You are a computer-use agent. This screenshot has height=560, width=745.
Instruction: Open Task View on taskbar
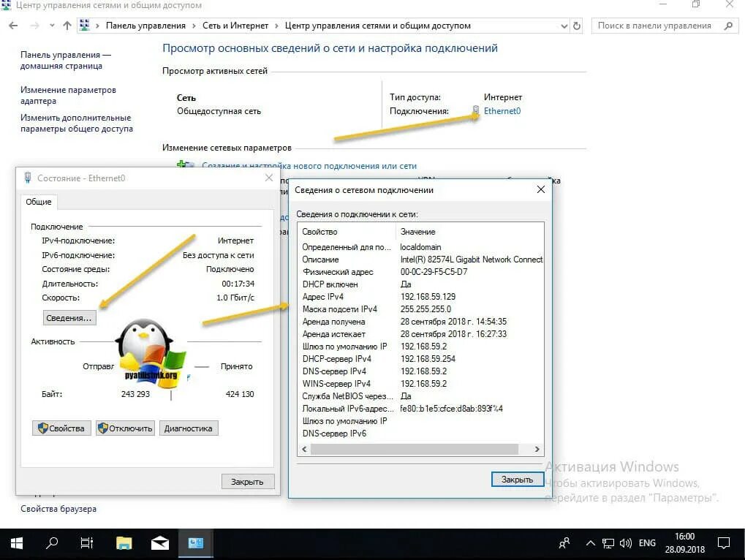(x=86, y=543)
